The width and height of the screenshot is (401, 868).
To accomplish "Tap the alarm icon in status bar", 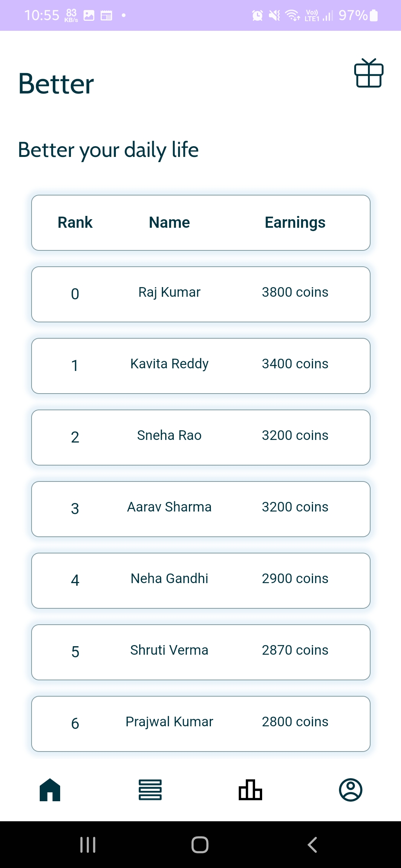I will point(257,15).
